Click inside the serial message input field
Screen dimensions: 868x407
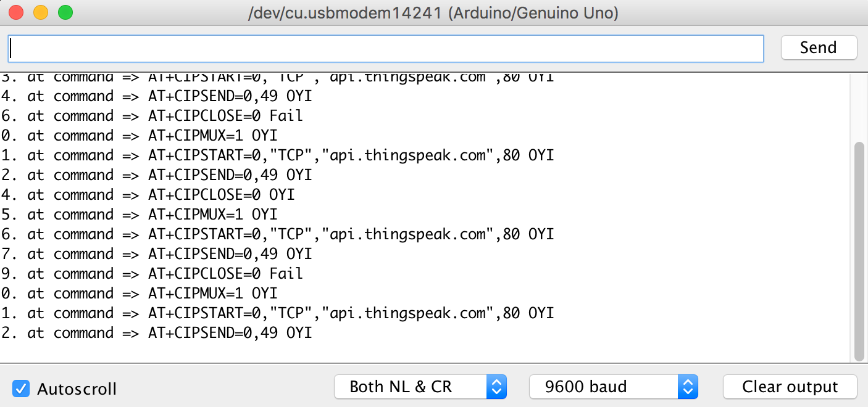pos(386,47)
